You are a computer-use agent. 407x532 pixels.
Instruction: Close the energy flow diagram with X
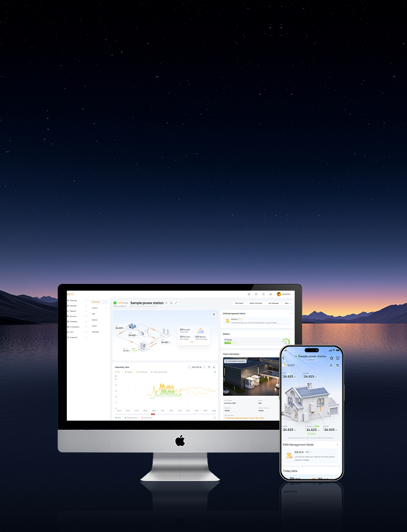click(x=214, y=314)
